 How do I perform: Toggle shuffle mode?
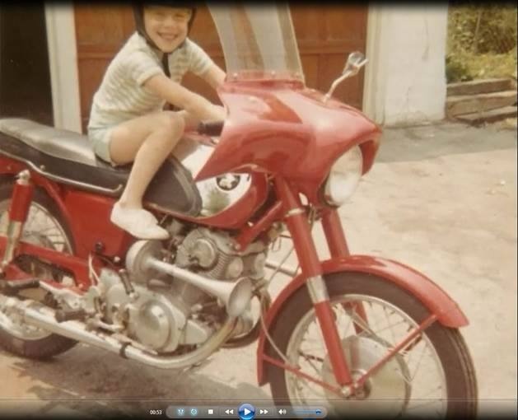[180, 412]
